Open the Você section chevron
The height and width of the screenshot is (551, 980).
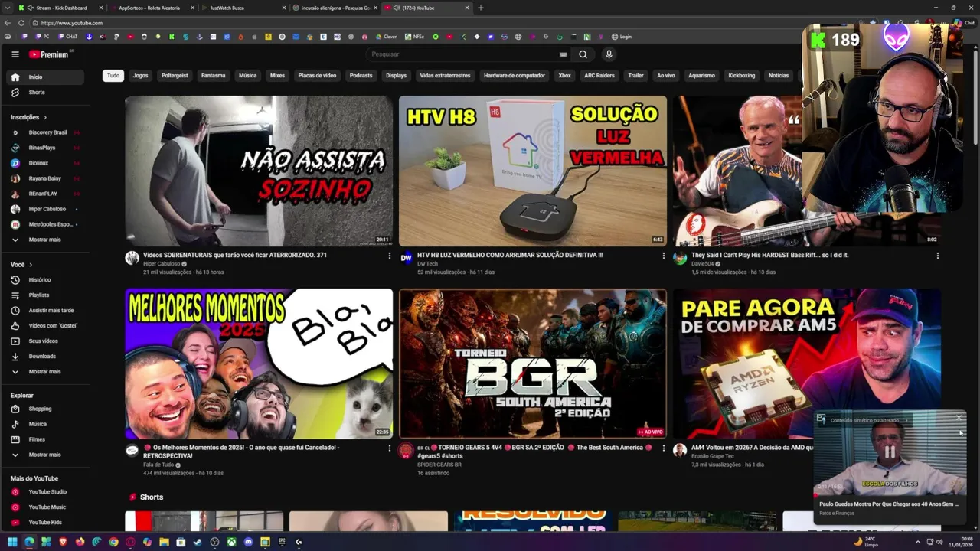[x=31, y=264]
